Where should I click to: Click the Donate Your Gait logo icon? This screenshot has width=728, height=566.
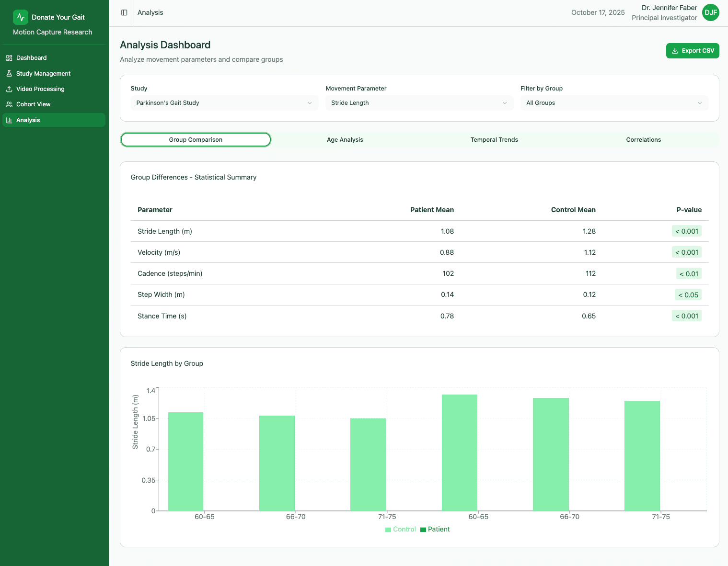coord(20,17)
